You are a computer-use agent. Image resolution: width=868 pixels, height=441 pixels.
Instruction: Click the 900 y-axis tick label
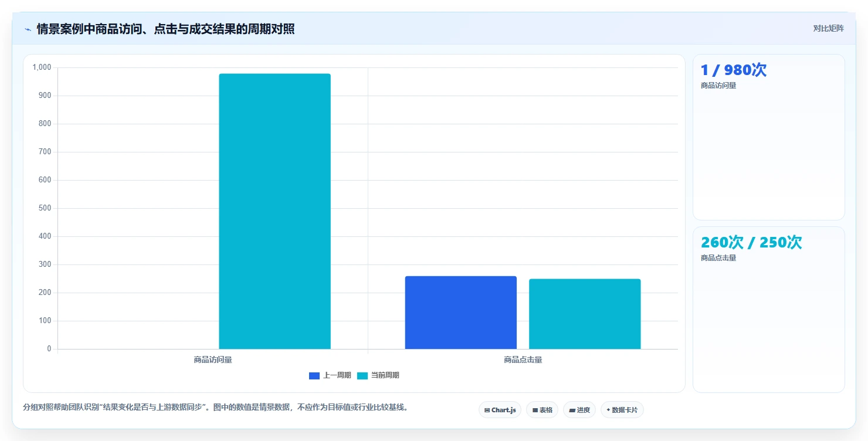45,96
